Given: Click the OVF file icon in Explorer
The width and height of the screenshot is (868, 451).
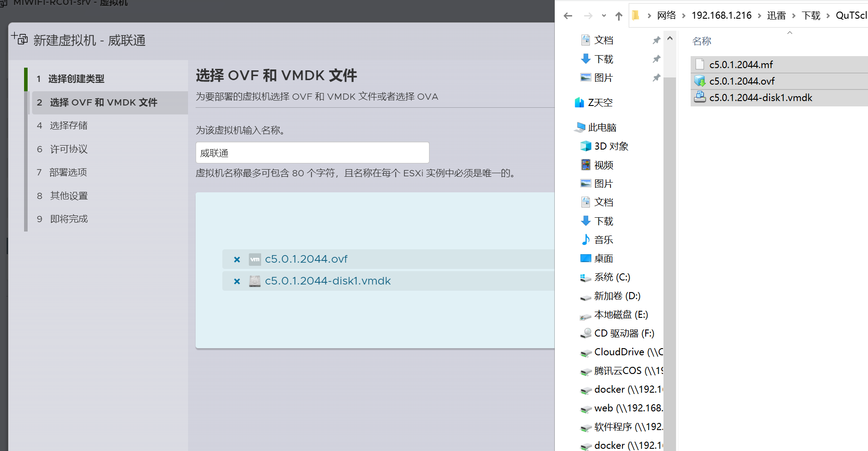Looking at the screenshot, I should 700,81.
